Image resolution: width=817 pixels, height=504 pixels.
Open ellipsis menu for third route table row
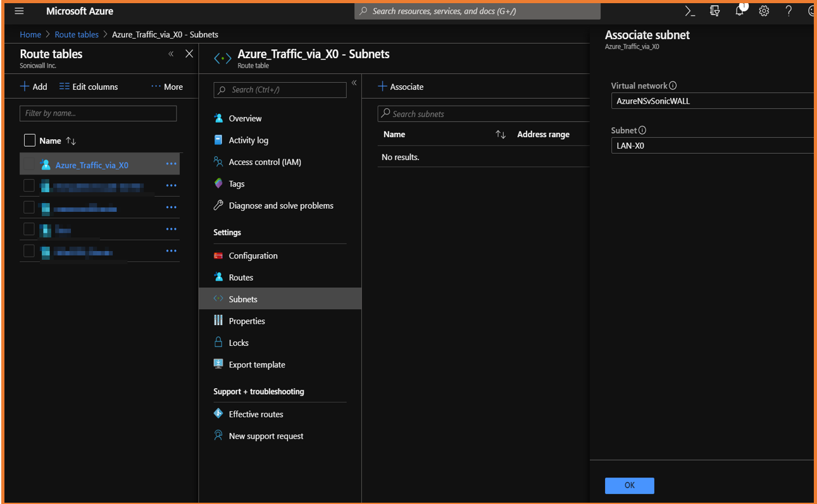pos(171,207)
